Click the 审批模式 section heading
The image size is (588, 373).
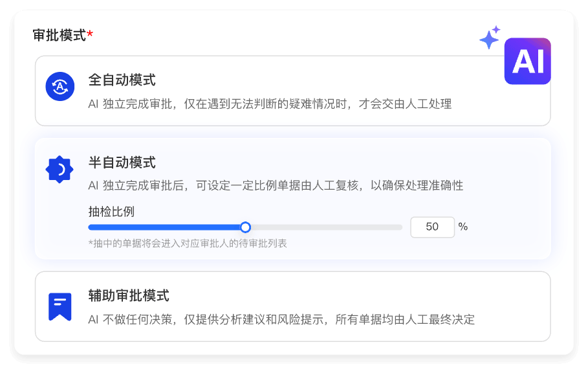(59, 35)
